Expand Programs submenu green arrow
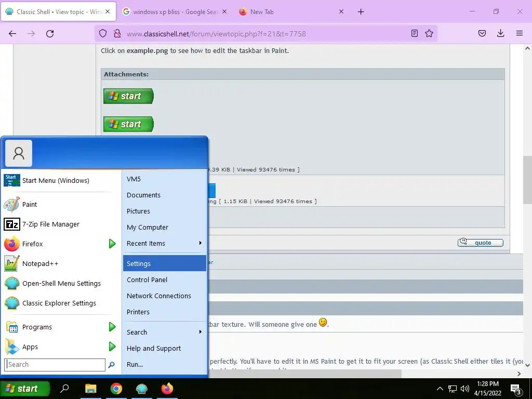532x399 pixels. [x=112, y=327]
